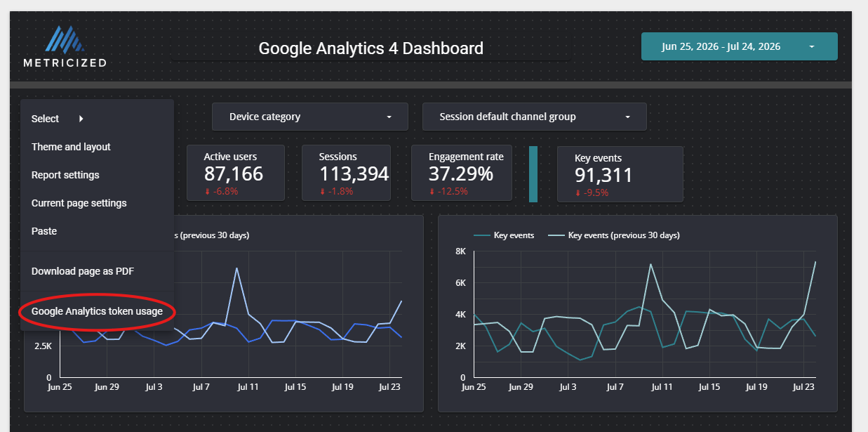Open the date range picker dropdown
The image size is (868, 432).
coord(739,46)
